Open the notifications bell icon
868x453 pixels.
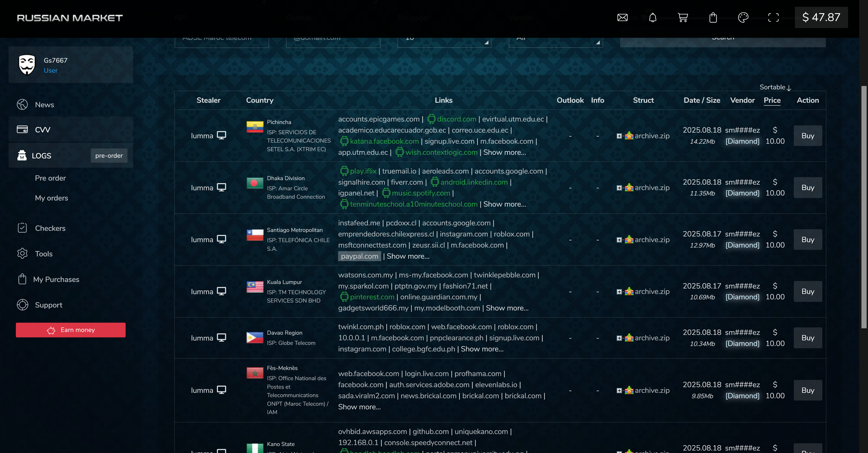tap(652, 17)
